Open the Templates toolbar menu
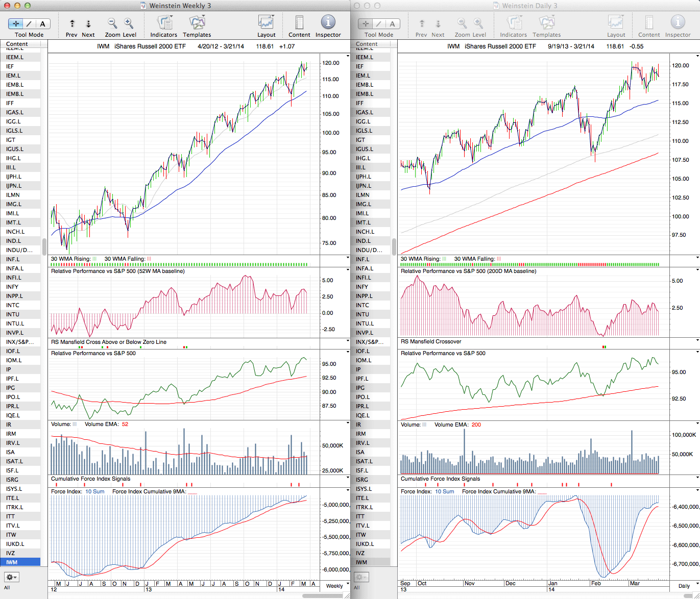 (x=197, y=23)
